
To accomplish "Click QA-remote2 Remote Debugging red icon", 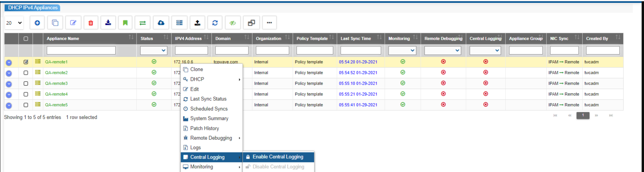I will pos(443,72).
